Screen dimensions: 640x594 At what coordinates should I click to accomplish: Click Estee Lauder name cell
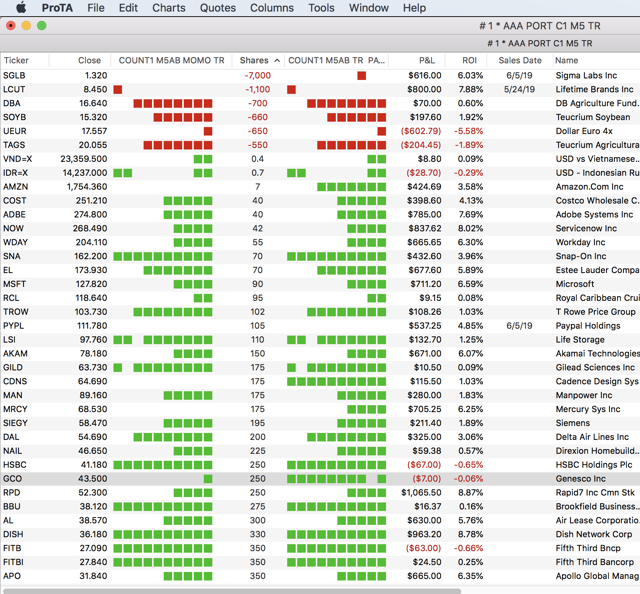597,270
